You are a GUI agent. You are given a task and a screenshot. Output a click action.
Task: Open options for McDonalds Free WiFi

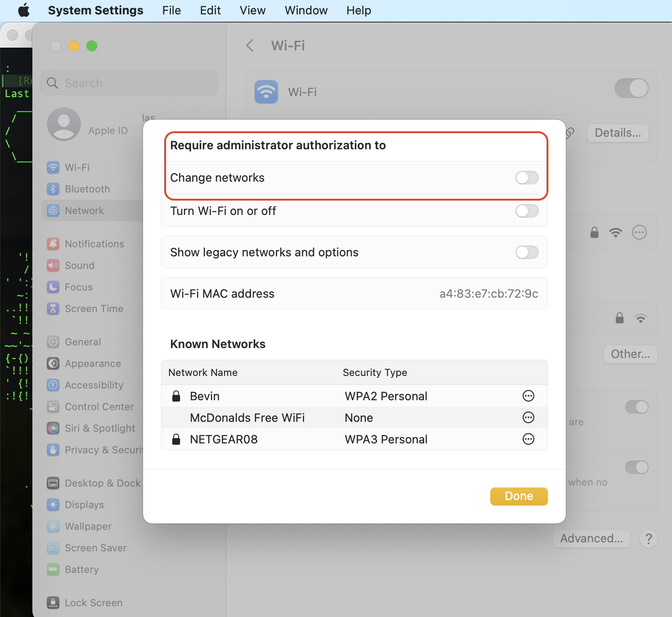[528, 417]
